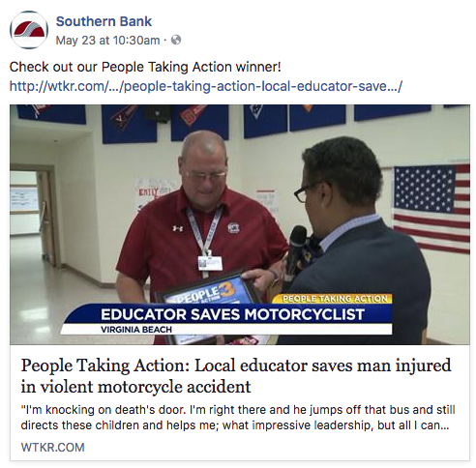Click the yellow PEOPLE TAKING ACTION tag

tap(334, 299)
